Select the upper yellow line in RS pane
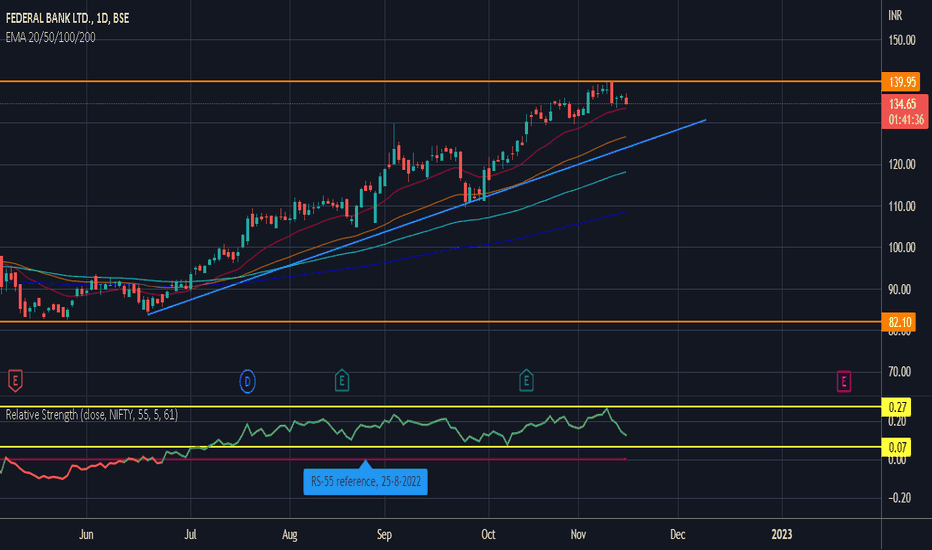Image resolution: width=932 pixels, height=550 pixels. click(440, 407)
